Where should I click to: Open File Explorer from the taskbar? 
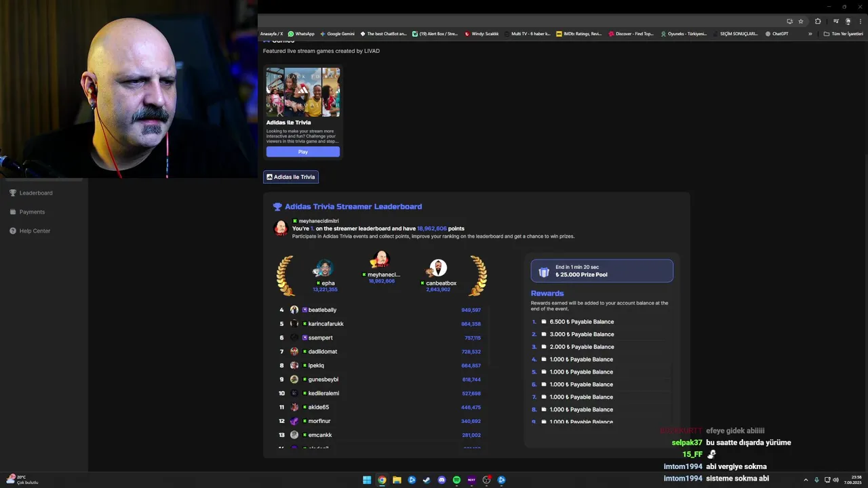(x=397, y=480)
